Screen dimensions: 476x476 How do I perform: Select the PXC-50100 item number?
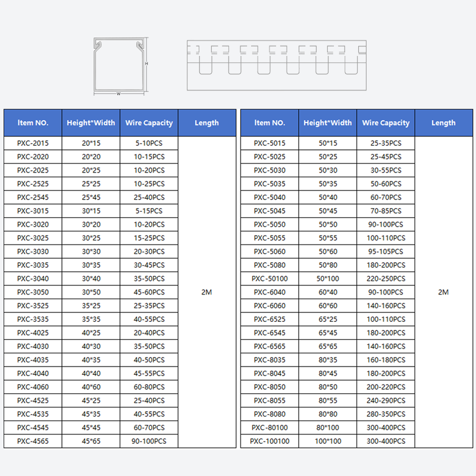pyautogui.click(x=270, y=278)
